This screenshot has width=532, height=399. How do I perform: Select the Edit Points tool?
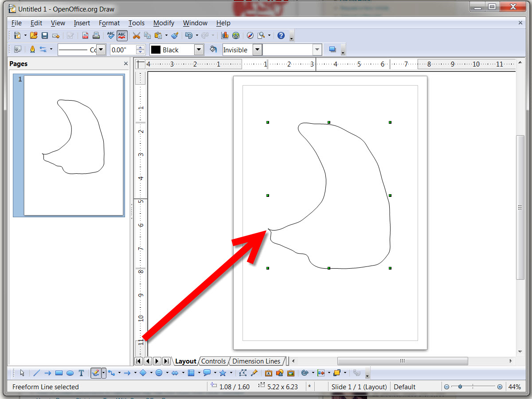243,373
